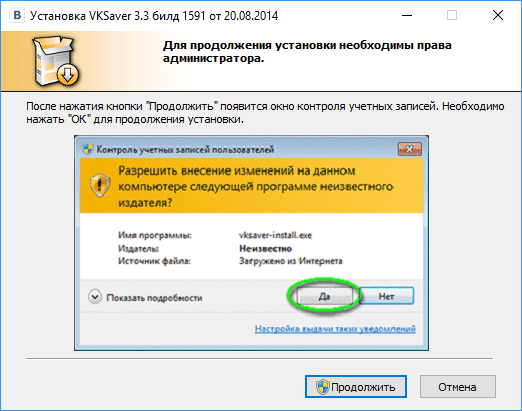
Task: Click the Нет button in UAC image
Action: (x=386, y=296)
